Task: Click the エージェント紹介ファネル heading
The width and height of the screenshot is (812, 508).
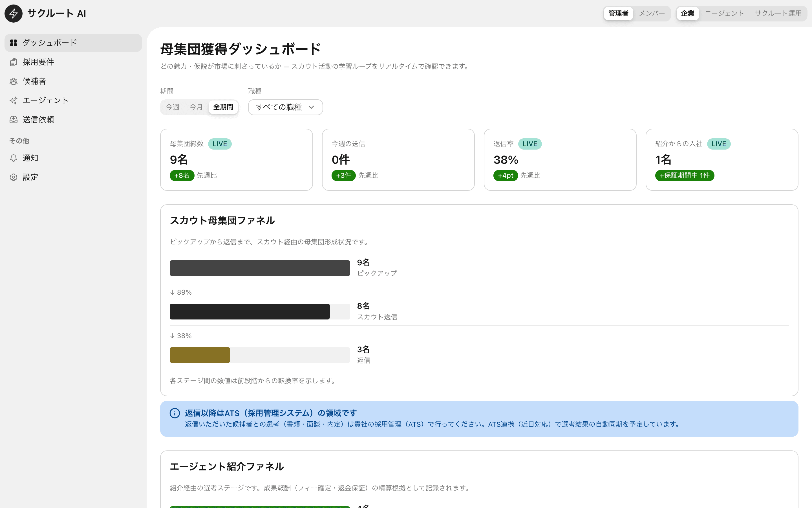Action: (227, 466)
